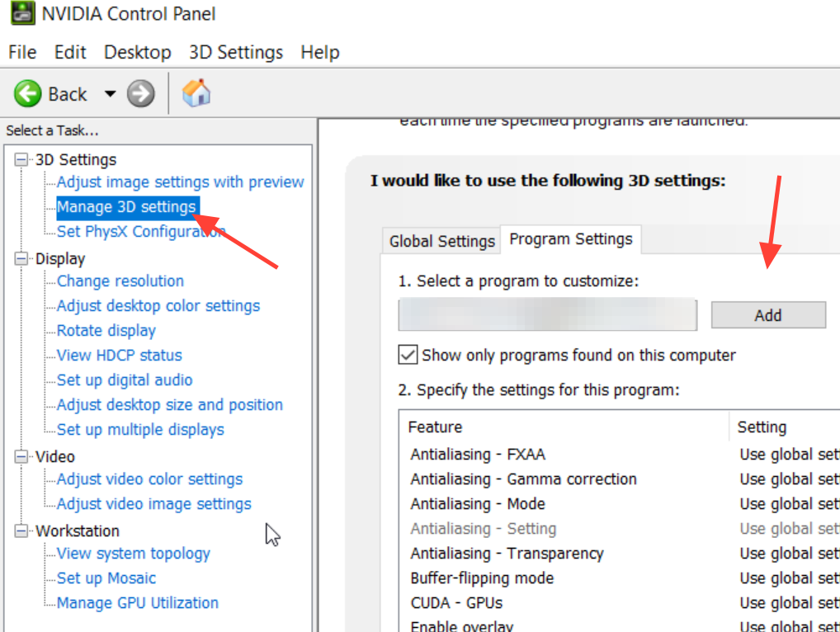Select the Antialiasing - FXAA feature row
The height and width of the screenshot is (632, 840).
coord(620,454)
